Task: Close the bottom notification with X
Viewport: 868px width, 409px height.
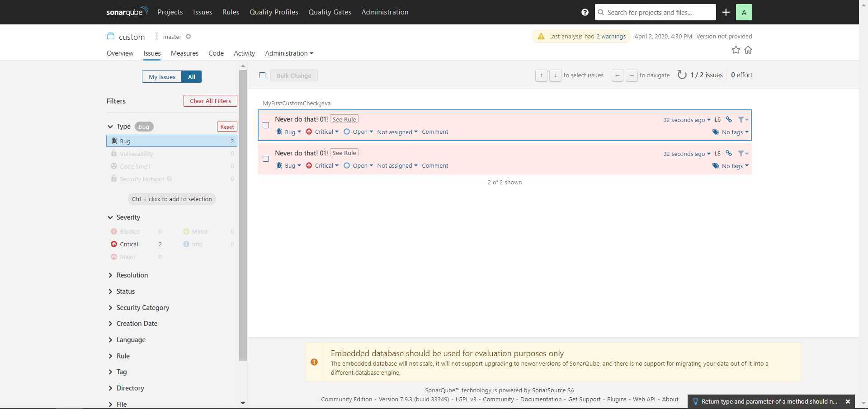Action: click(848, 401)
